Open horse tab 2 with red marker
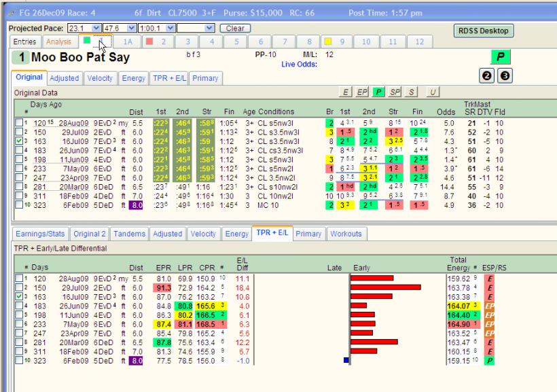Viewport: 557px width, 392px height. tap(158, 42)
